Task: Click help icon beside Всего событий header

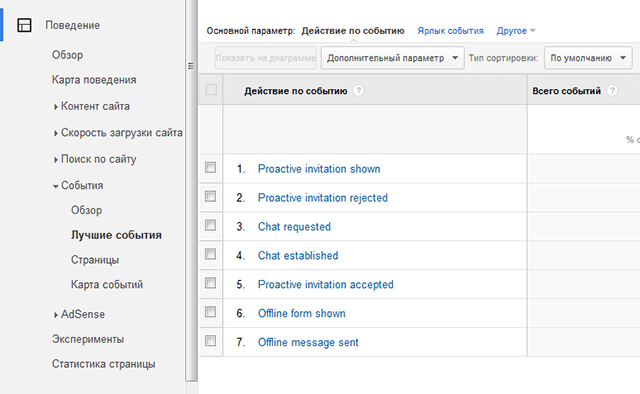Action: click(611, 91)
